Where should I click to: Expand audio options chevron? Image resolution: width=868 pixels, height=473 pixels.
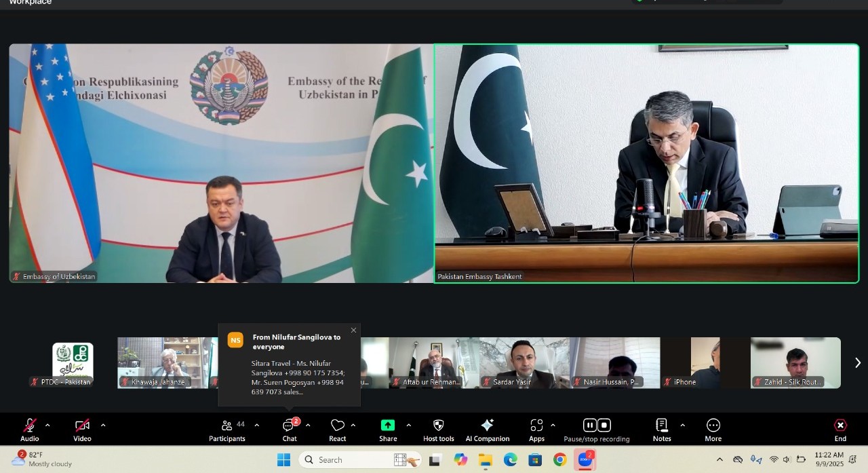47,425
